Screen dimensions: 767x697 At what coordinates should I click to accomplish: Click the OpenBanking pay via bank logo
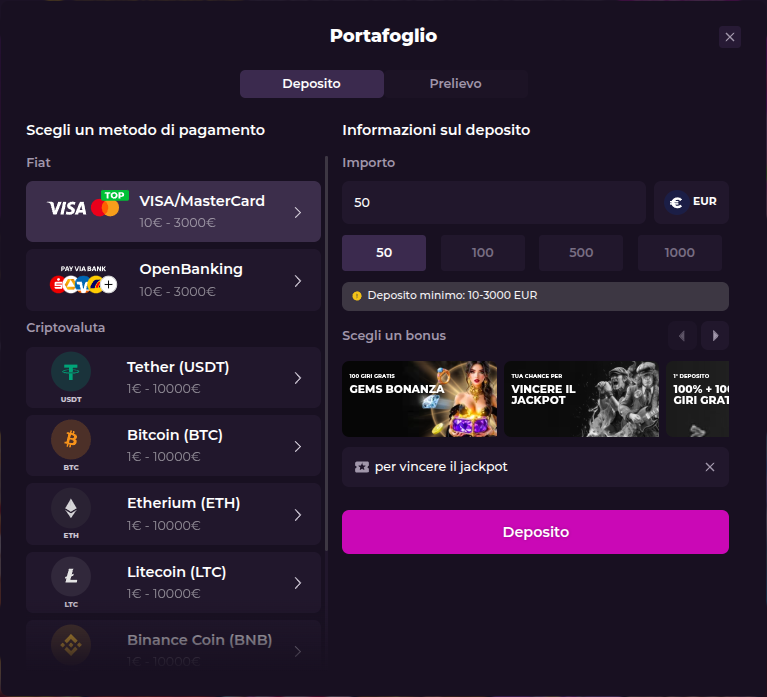tap(83, 281)
